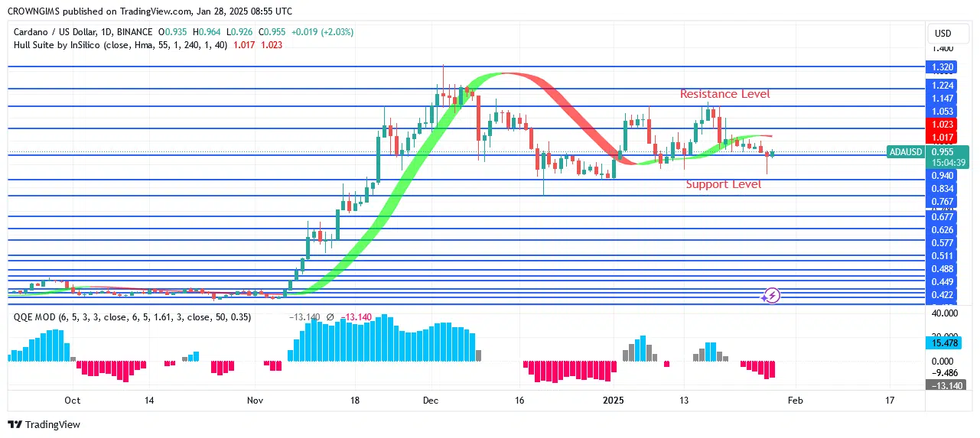Click the red 1.023 Hull value label
This screenshot has width=980, height=438.
tap(942, 124)
